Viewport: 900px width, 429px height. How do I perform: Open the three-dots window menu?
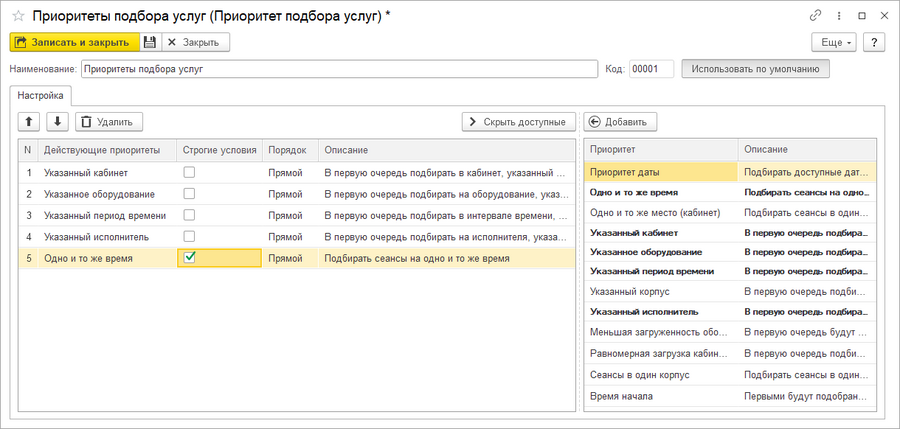[x=839, y=16]
